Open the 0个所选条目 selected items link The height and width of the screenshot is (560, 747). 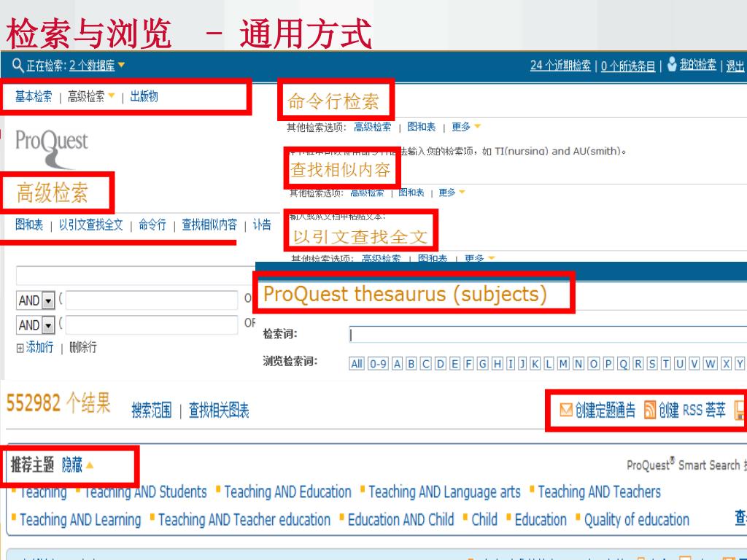[x=628, y=66]
